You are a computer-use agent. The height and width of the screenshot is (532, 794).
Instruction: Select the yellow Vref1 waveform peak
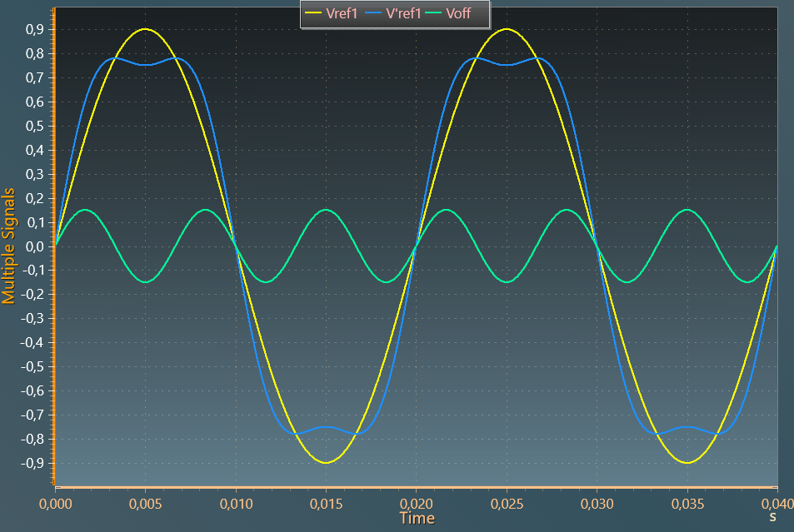pos(146,30)
